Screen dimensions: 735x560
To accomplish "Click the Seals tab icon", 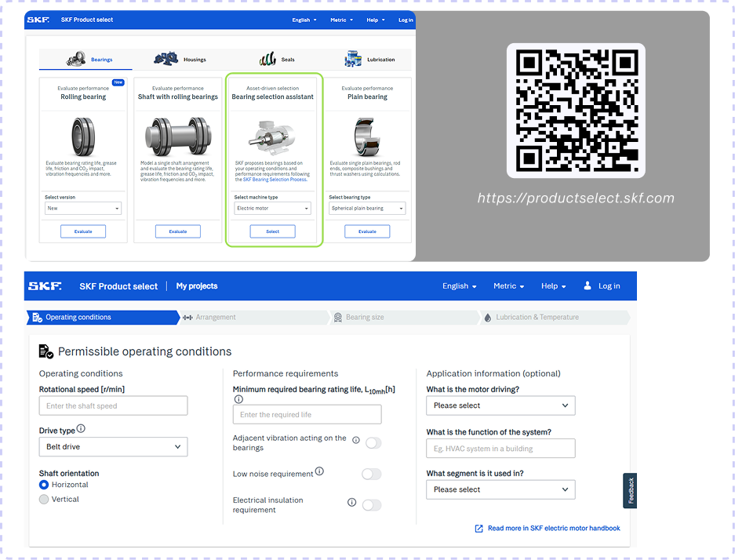I will (267, 59).
